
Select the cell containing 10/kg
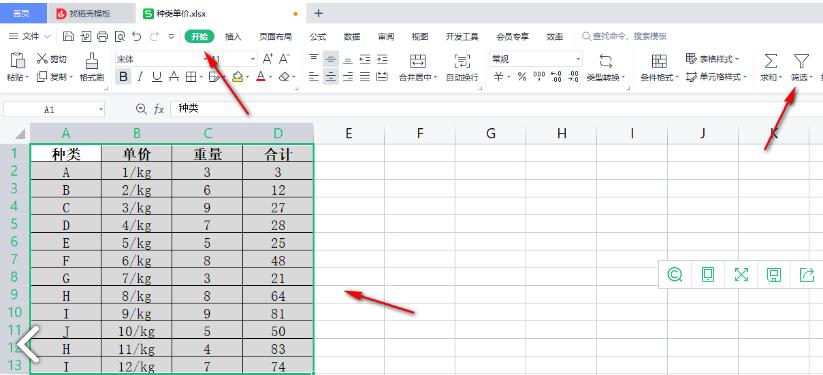tap(137, 331)
